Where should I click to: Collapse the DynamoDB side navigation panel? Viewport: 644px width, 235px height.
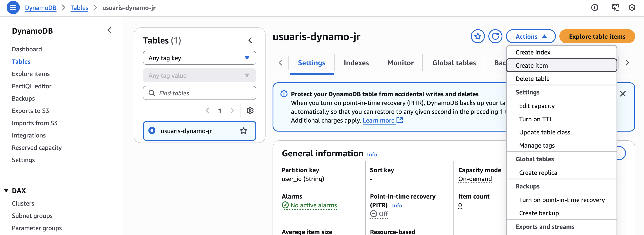(109, 30)
